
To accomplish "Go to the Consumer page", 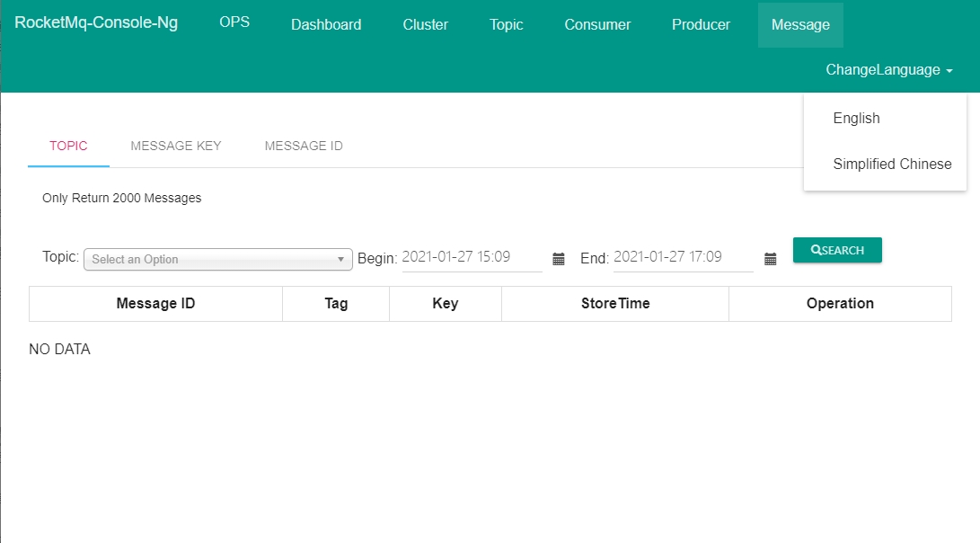I will pos(597,25).
